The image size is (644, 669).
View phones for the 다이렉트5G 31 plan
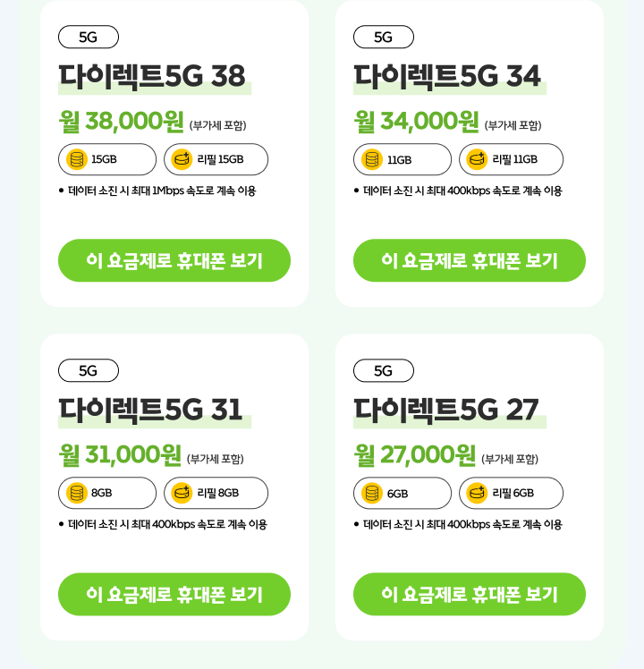pyautogui.click(x=174, y=594)
